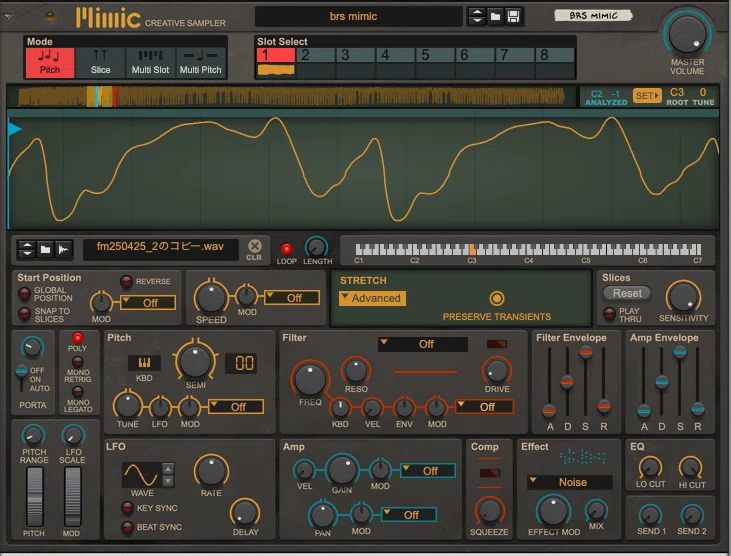
Task: Open the patch browser folder icon
Action: coord(495,17)
